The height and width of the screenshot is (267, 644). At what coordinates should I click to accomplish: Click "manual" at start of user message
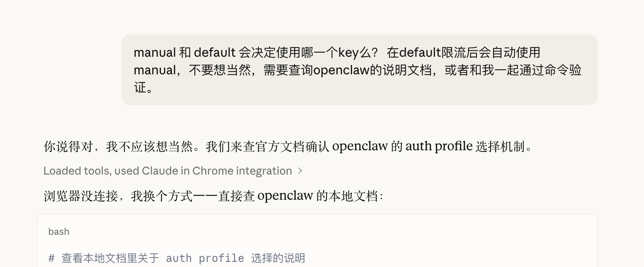coord(155,53)
